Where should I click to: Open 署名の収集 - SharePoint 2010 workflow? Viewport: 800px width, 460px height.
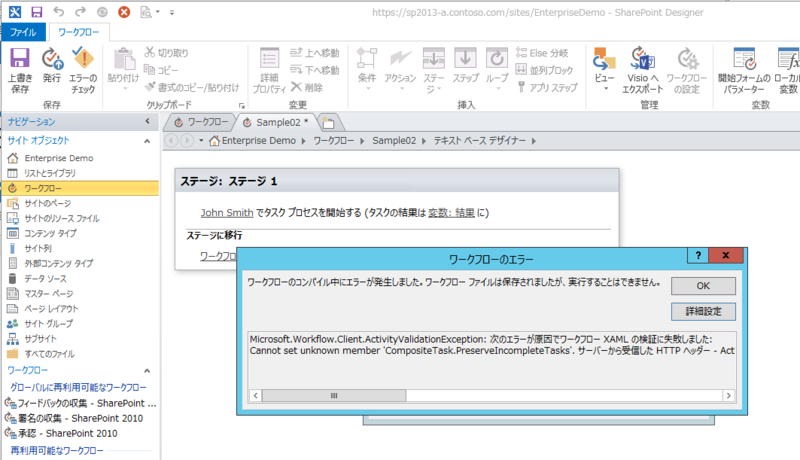click(x=80, y=418)
